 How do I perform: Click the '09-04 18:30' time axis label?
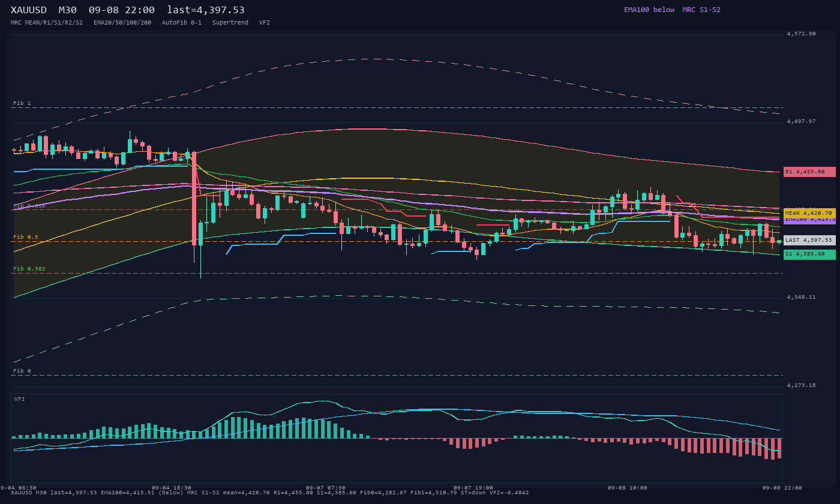click(x=172, y=488)
